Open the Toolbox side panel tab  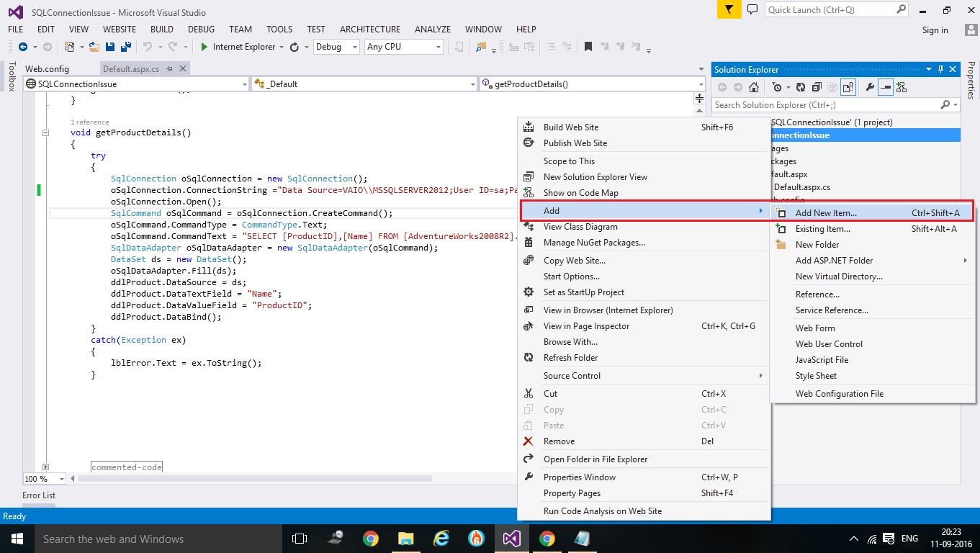click(x=11, y=76)
